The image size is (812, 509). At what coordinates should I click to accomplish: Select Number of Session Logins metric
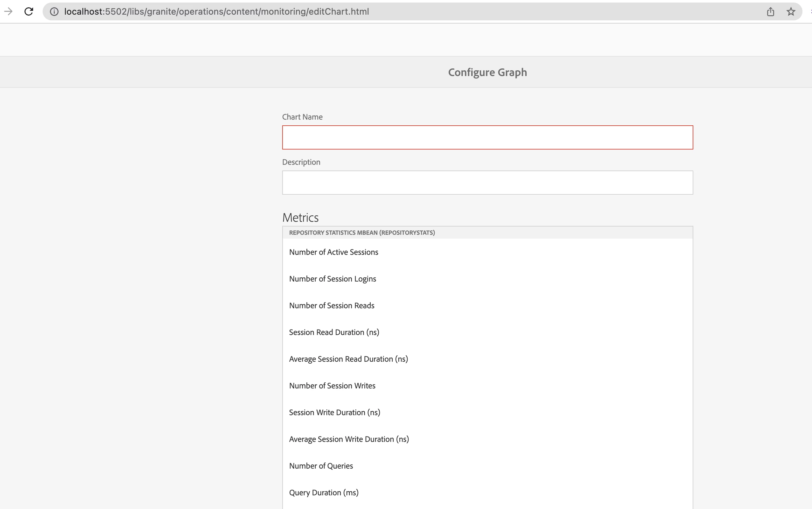332,279
